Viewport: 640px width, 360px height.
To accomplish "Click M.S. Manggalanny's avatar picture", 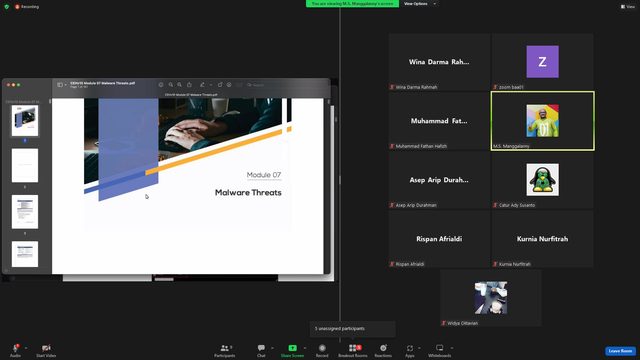I will [542, 121].
